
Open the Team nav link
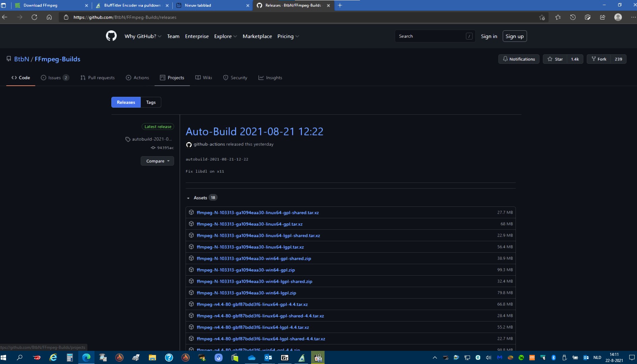coord(173,36)
